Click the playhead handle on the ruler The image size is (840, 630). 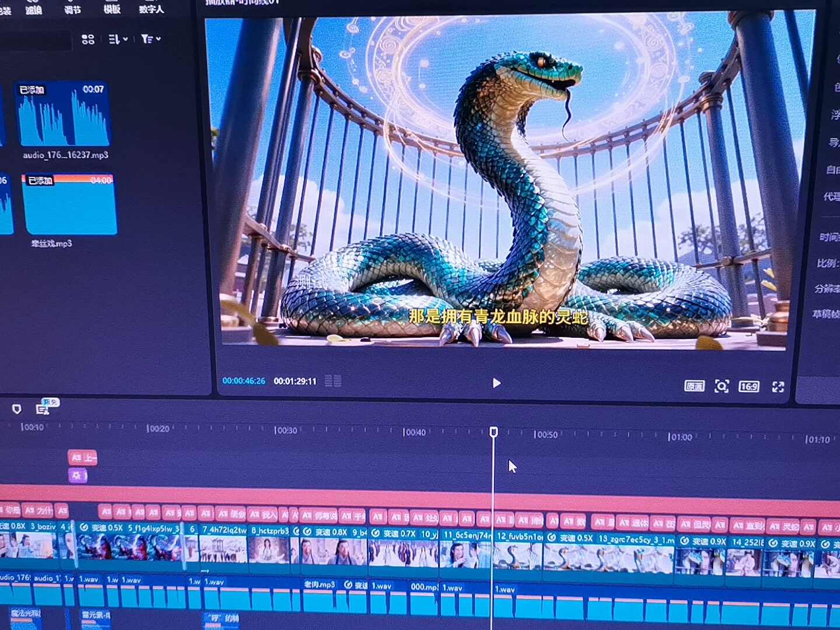point(494,432)
